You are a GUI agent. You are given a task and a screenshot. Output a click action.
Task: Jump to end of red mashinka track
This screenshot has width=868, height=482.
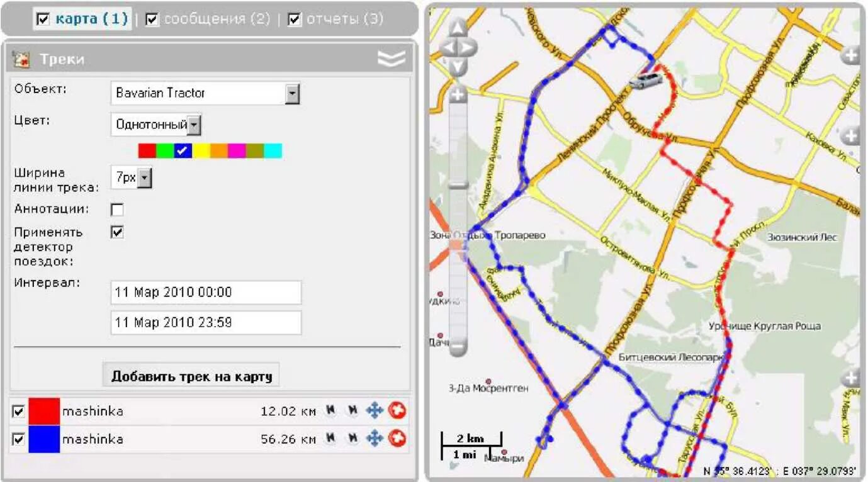pyautogui.click(x=352, y=411)
